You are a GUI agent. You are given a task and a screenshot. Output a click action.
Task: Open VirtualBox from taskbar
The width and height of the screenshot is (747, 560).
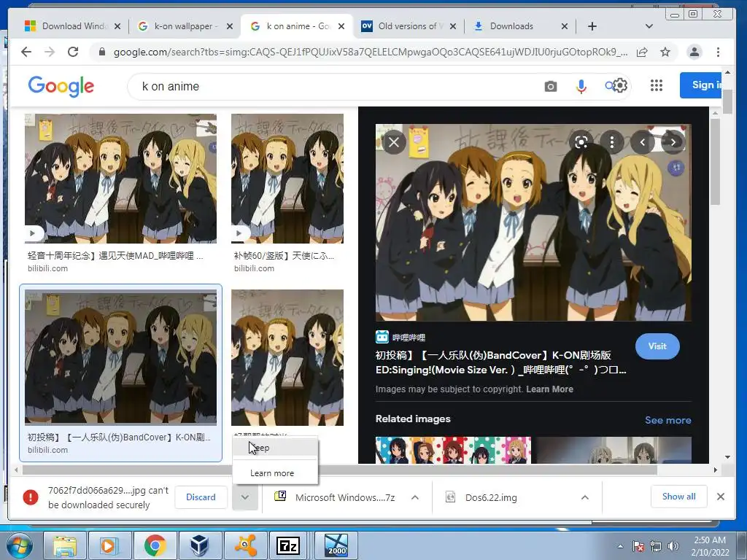point(200,545)
